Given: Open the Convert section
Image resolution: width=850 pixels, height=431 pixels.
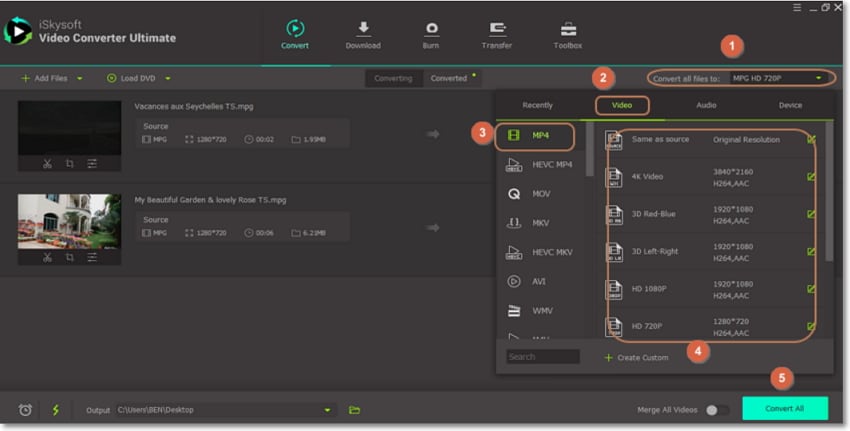Looking at the screenshot, I should [x=295, y=35].
